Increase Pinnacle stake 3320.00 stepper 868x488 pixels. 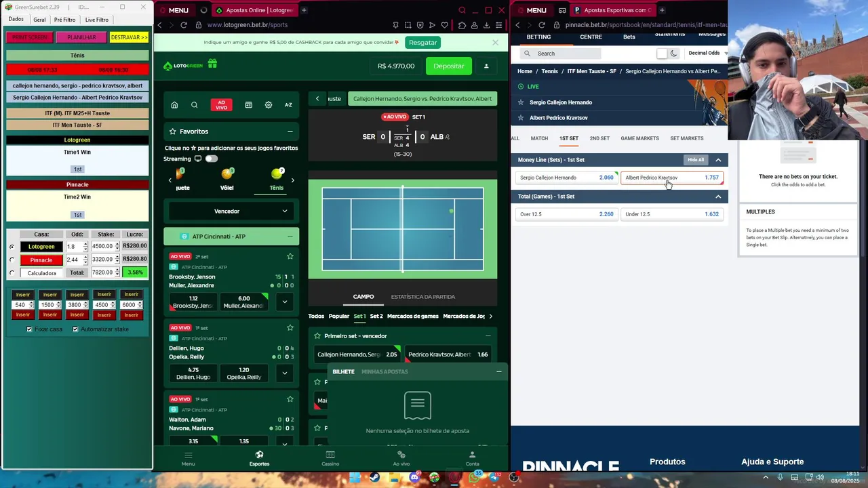click(x=117, y=258)
